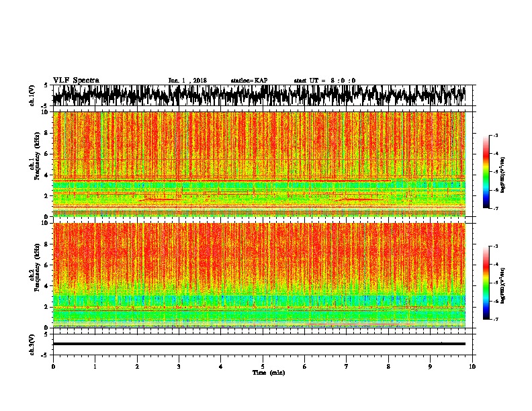532x411 pixels.
Task: Click time axis tick label "7"
Action: tap(347, 367)
